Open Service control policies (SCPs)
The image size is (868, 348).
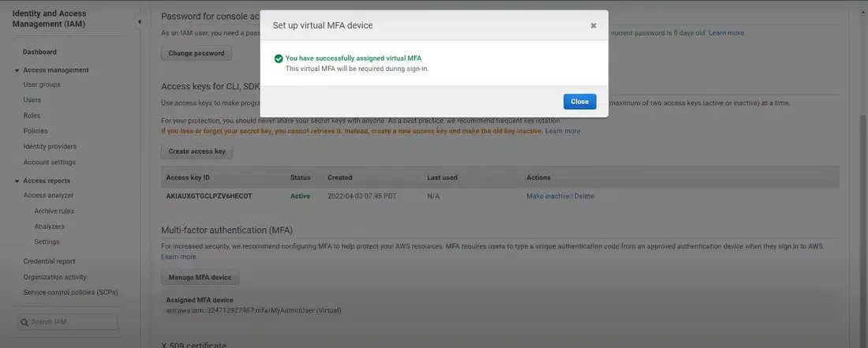coord(70,292)
